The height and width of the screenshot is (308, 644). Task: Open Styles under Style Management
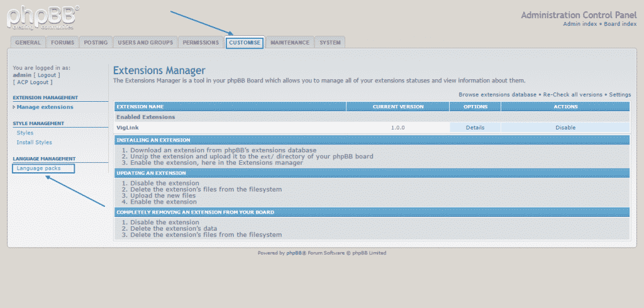tap(25, 133)
